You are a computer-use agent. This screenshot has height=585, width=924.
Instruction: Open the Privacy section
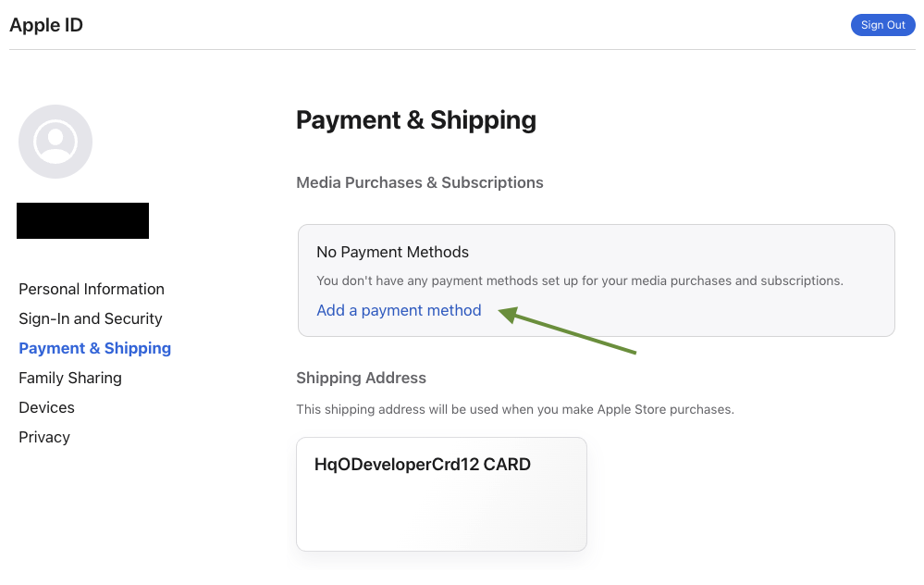(x=44, y=437)
